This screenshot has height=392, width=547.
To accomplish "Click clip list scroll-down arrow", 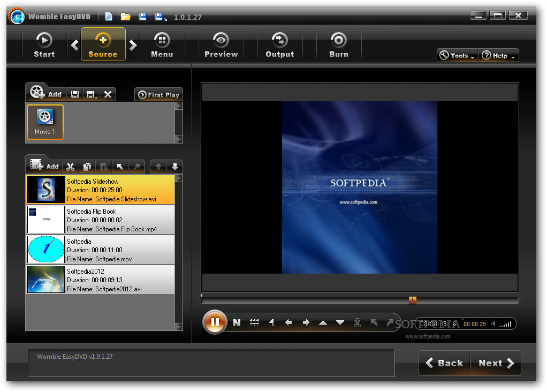I will 179,327.
